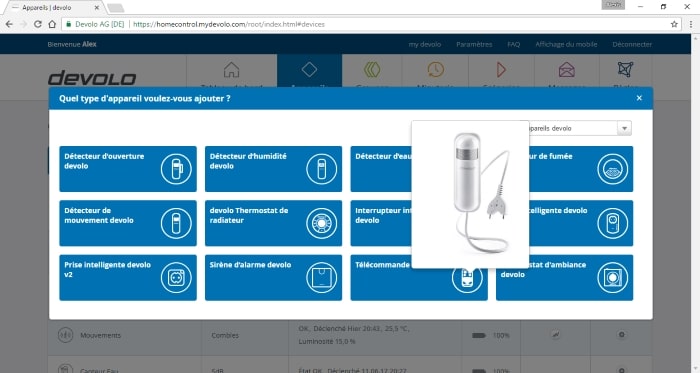
Task: Open the Messages envelope icon tab
Action: tap(567, 70)
